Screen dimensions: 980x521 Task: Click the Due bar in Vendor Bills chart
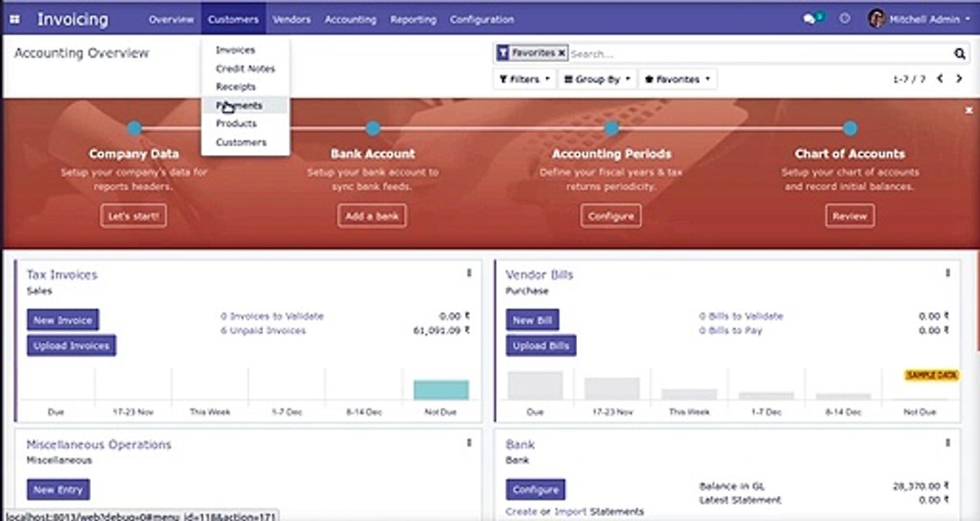(535, 386)
